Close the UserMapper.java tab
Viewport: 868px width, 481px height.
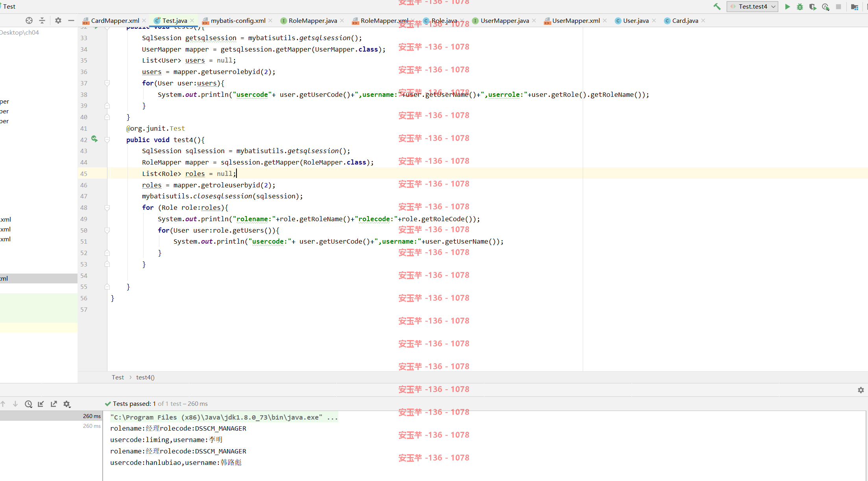pyautogui.click(x=534, y=20)
